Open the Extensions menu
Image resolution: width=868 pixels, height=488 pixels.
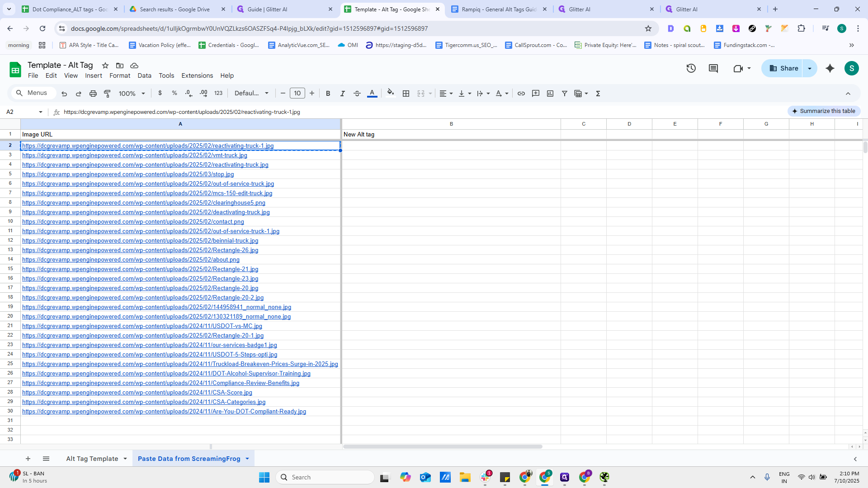pos(197,75)
